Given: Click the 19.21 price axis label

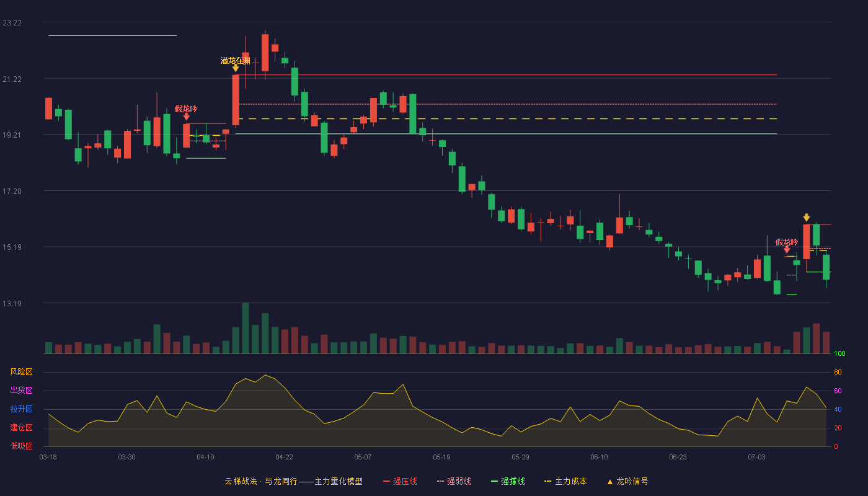Looking at the screenshot, I should (x=12, y=135).
